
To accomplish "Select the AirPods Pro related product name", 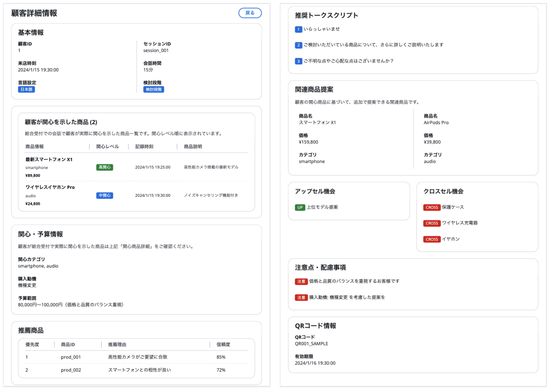I will (x=436, y=123).
